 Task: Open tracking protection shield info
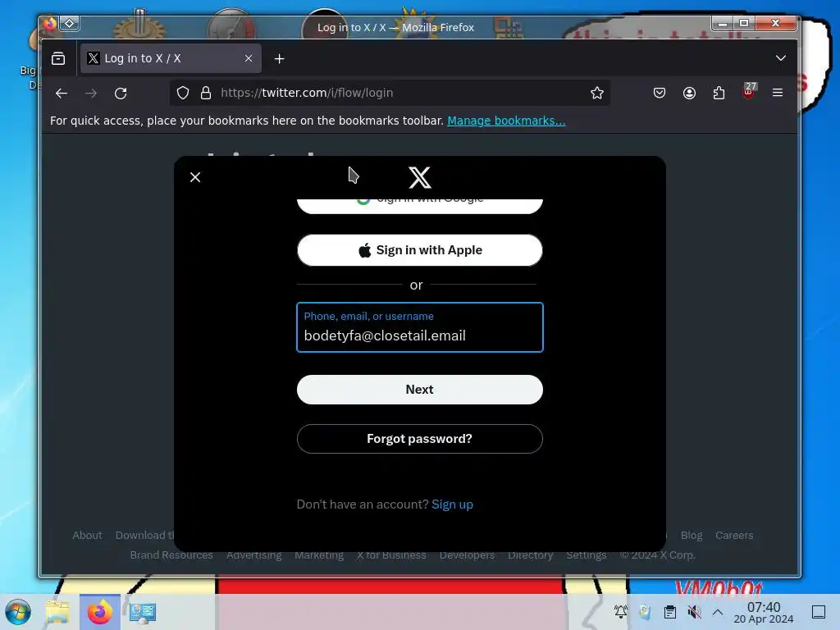(x=183, y=94)
